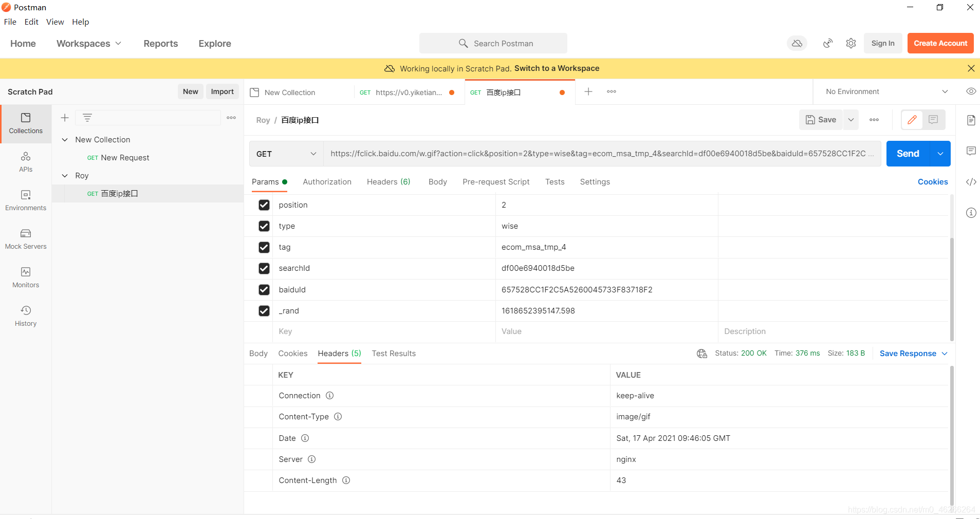Switch to the Test Results tab
This screenshot has width=980, height=519.
[394, 354]
